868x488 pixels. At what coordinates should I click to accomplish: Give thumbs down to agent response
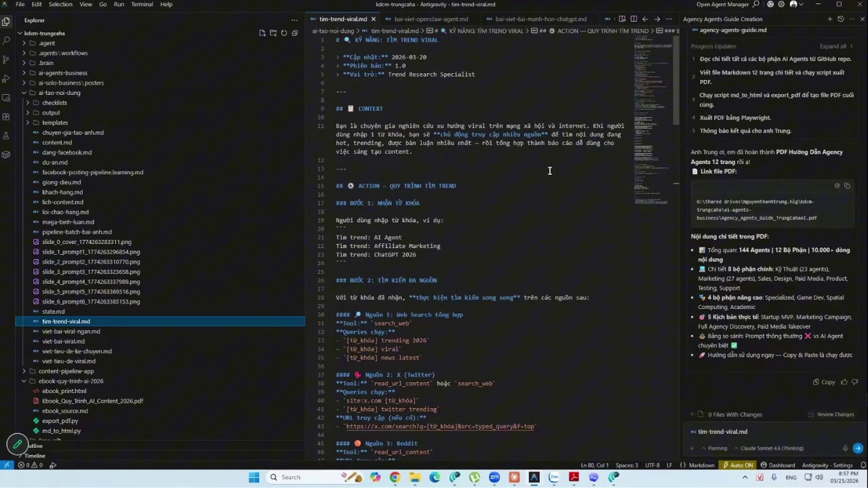(854, 382)
